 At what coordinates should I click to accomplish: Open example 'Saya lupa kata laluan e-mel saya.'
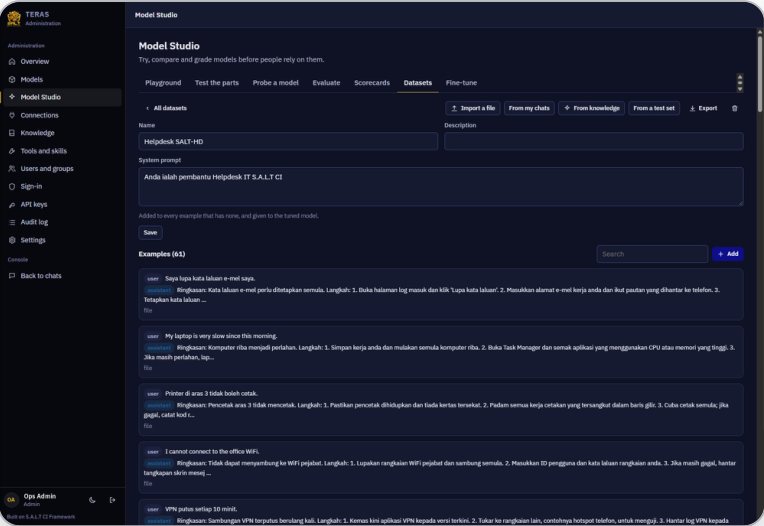pos(441,294)
